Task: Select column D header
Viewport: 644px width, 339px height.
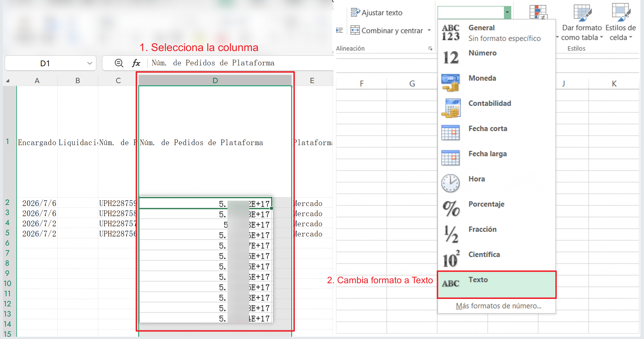Action: coord(215,81)
